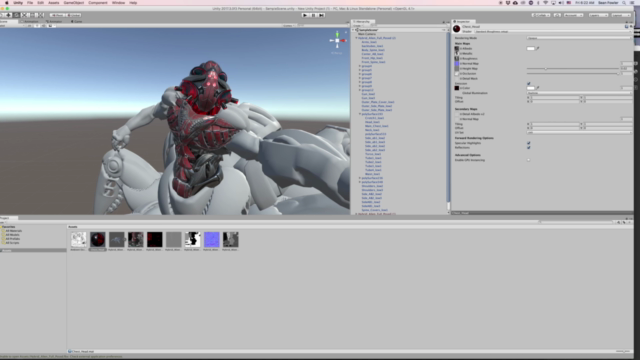The width and height of the screenshot is (640, 360).
Task: Collapse the SampleScene root in Hierarchy
Action: 353,30
